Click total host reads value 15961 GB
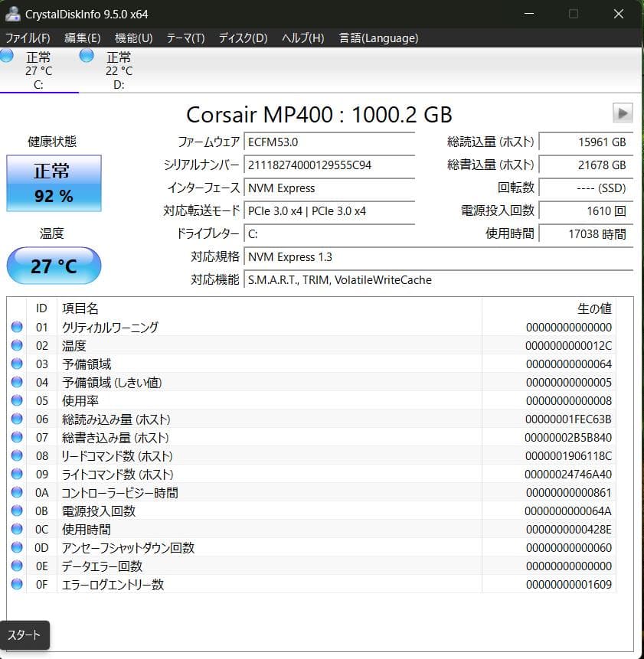The image size is (644, 659). [586, 142]
